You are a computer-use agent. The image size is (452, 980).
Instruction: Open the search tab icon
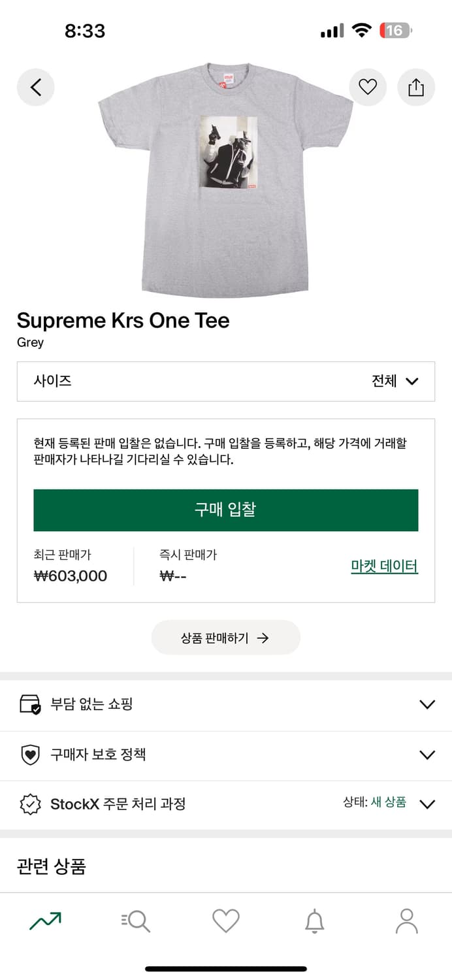click(x=136, y=921)
